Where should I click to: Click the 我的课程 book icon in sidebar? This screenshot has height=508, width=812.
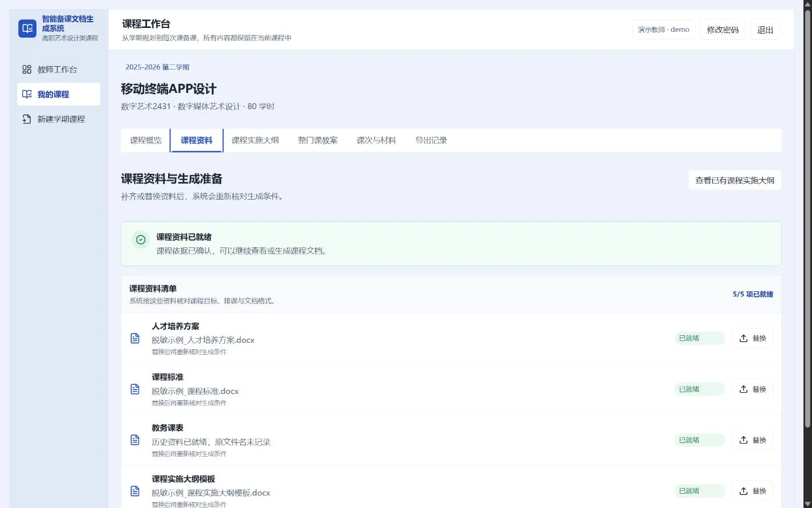pyautogui.click(x=27, y=94)
